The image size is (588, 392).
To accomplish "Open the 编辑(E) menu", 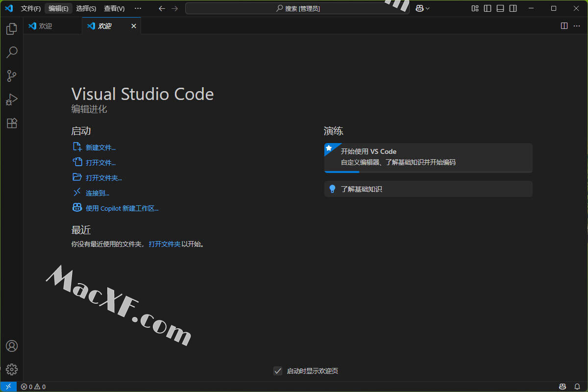I will tap(58, 8).
